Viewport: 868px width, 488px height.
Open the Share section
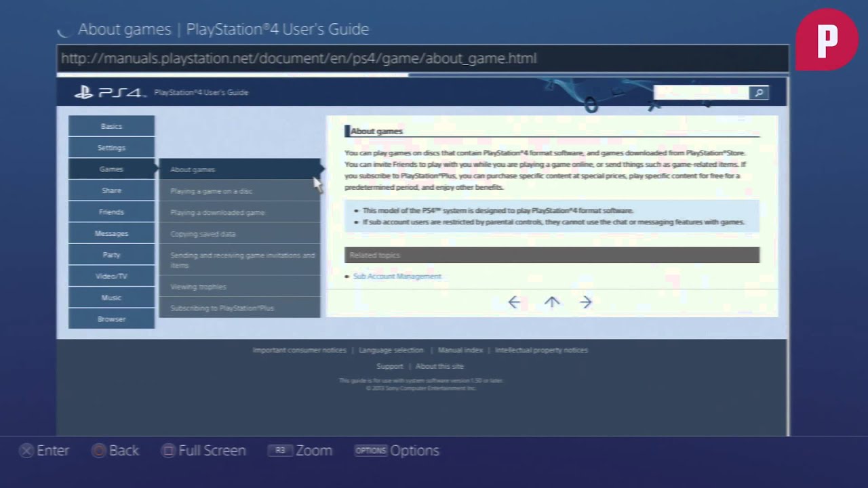(111, 190)
